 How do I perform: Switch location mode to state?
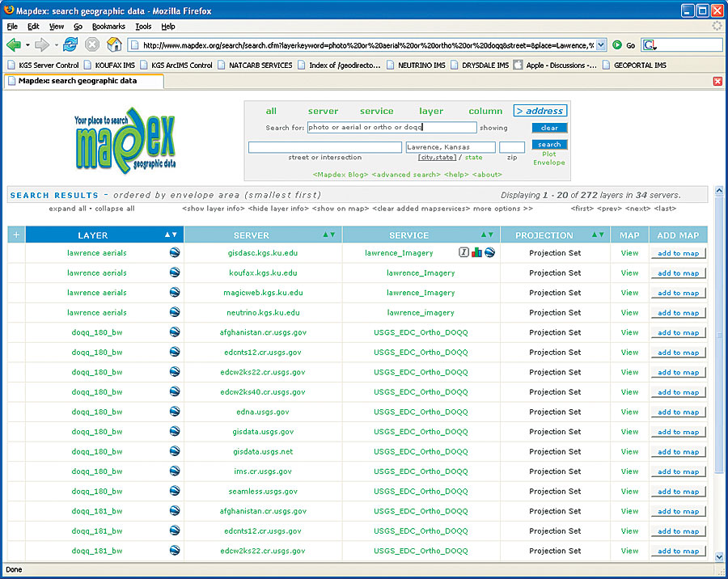point(473,158)
